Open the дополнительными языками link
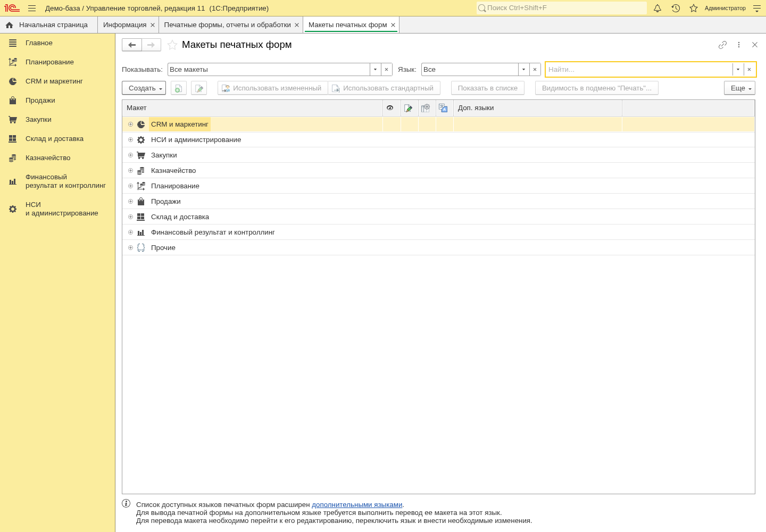The image size is (766, 532). click(x=357, y=505)
